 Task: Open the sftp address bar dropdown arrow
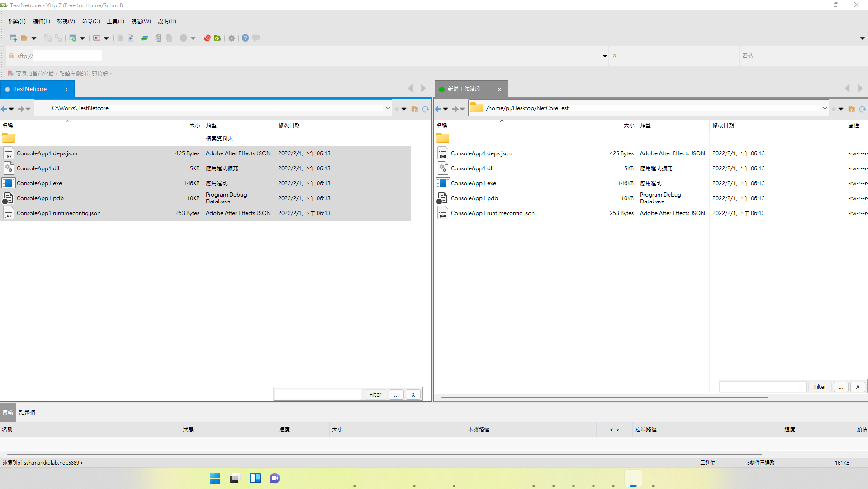point(605,56)
